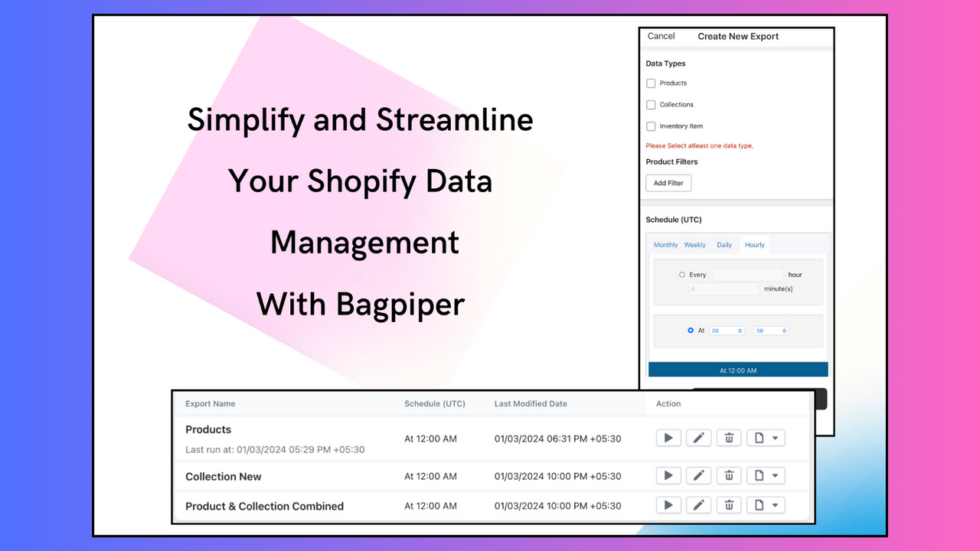
Task: Select the Products export name
Action: [208, 429]
